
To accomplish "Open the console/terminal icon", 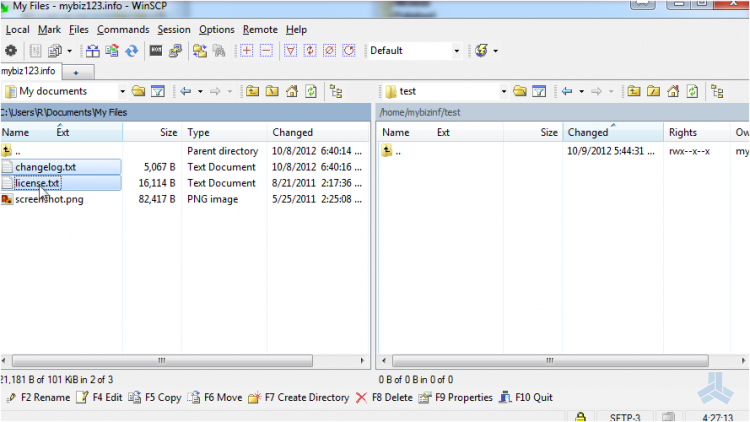I will pos(156,50).
